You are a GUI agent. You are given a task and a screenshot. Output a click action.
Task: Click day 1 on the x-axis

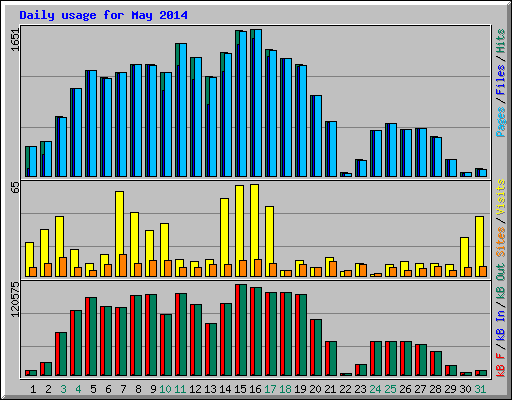pyautogui.click(x=33, y=389)
